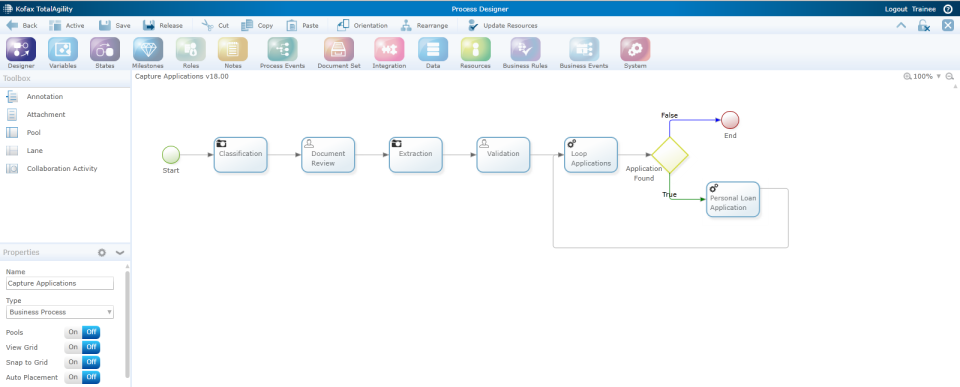Turn Auto Placement Off
The image size is (960, 387).
[x=91, y=377]
